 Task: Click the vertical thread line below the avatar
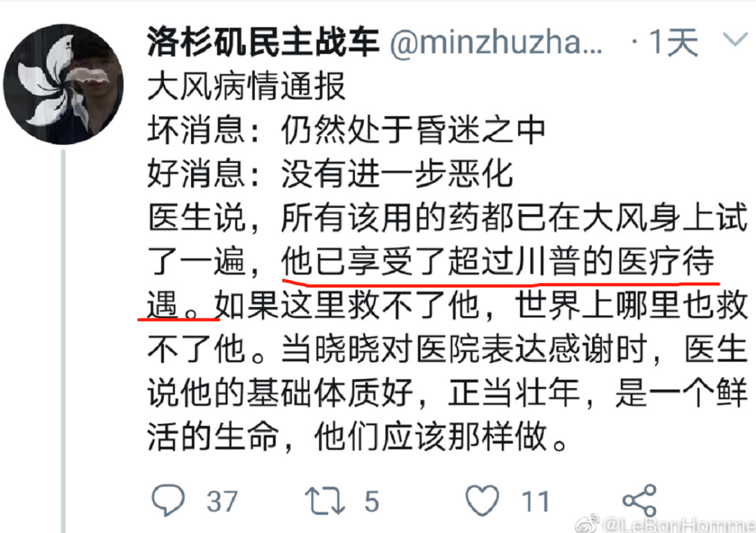tap(63, 341)
